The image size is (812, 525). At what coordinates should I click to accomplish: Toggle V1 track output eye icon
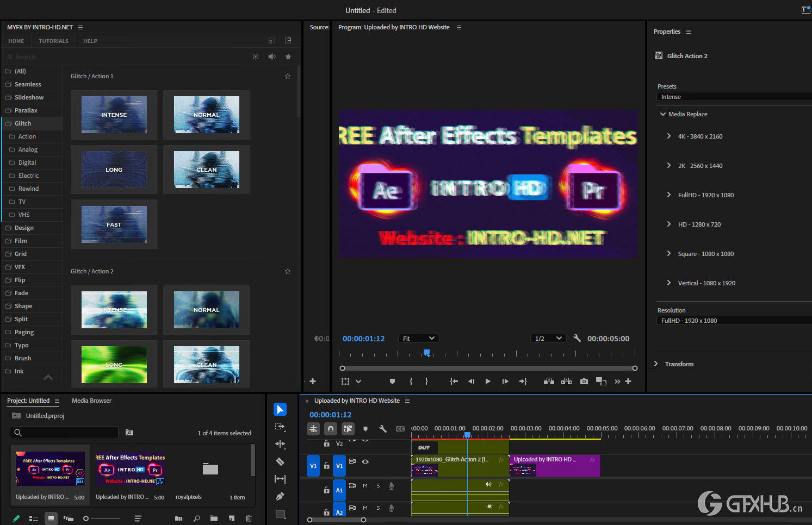365,461
